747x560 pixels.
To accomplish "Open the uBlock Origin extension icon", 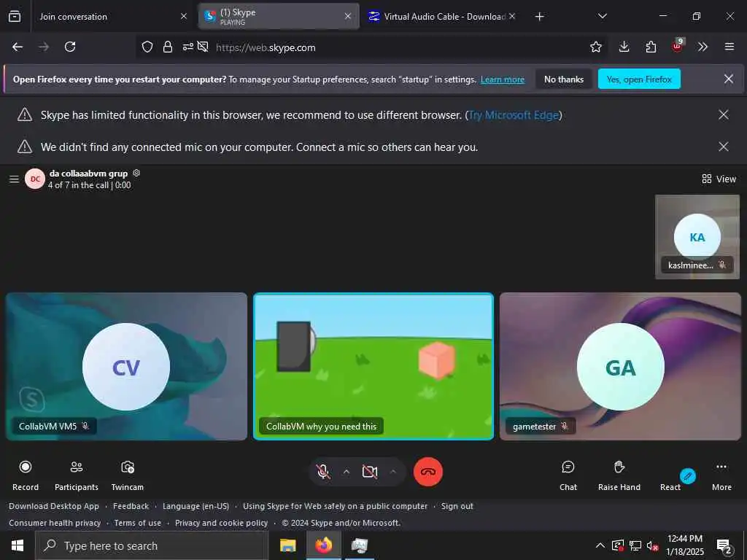I will (x=677, y=46).
